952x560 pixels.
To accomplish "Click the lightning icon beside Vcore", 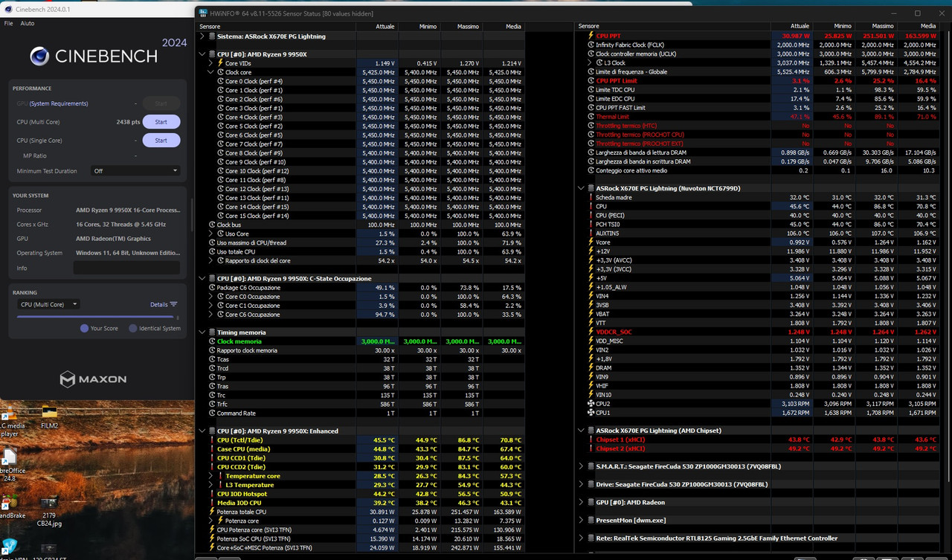I will tap(591, 242).
